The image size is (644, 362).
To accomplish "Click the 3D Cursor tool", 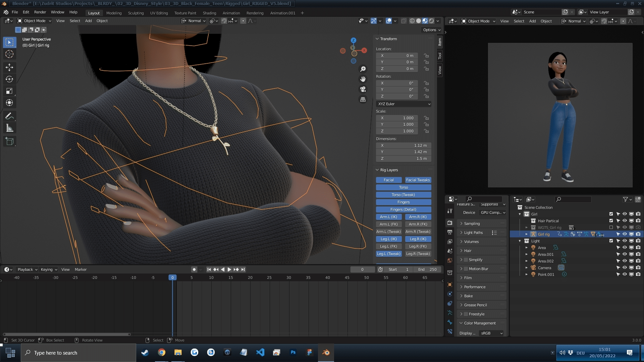I will 9,54.
